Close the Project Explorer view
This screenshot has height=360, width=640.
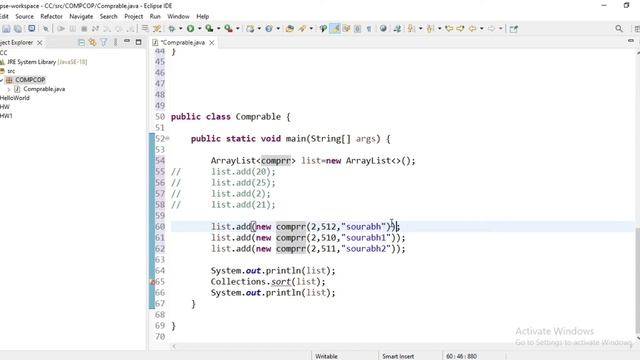40,42
